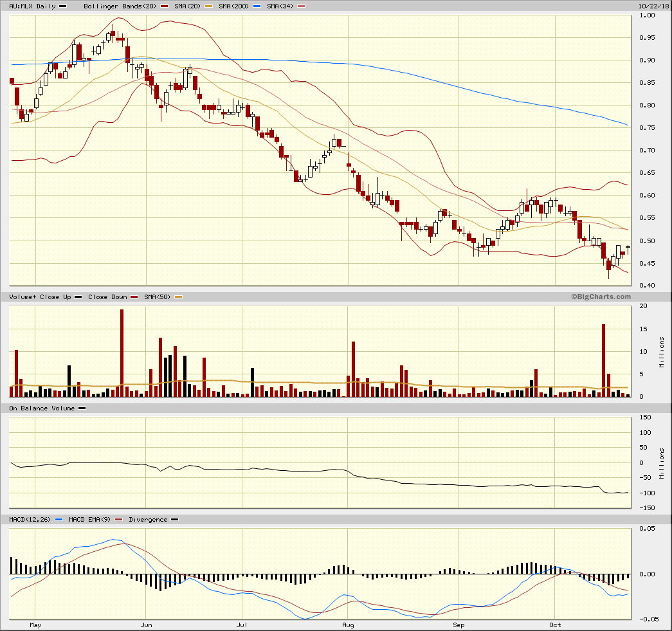This screenshot has height=631, width=672.
Task: Click the 0.75 price axis label
Action: point(647,128)
